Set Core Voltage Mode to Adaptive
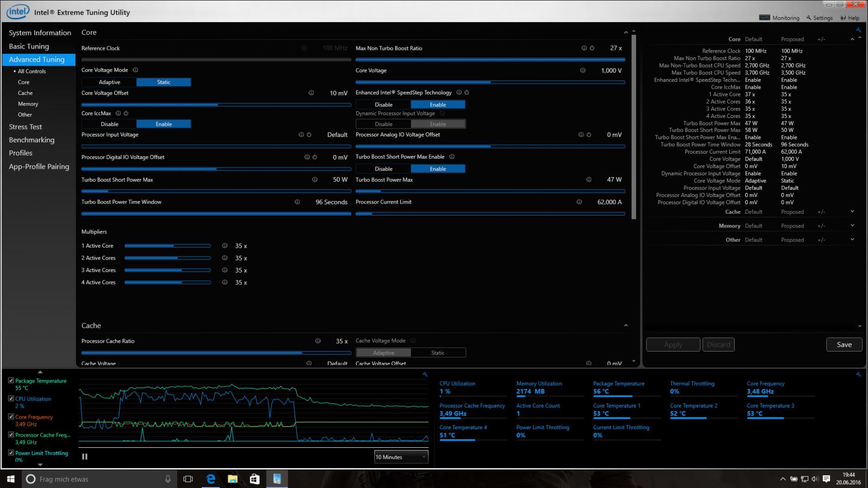 (109, 82)
